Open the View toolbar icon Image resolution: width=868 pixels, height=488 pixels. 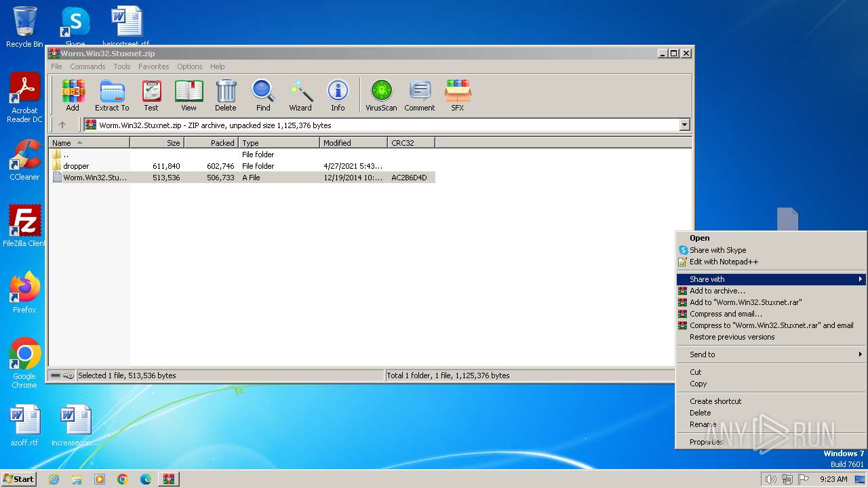click(x=189, y=95)
